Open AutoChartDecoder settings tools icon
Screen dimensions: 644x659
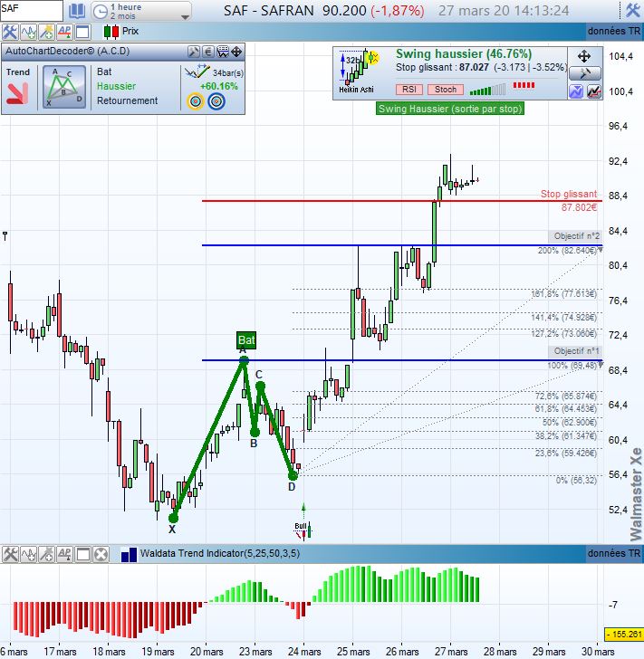[194, 52]
